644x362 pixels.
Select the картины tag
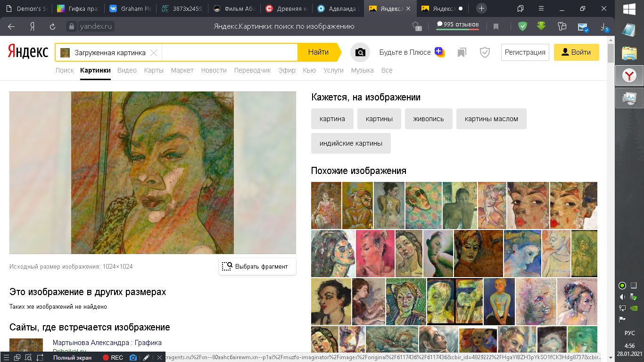tap(379, 119)
